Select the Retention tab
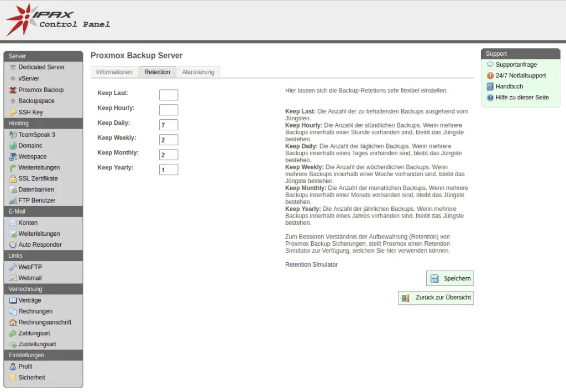Screen dimensions: 566x392 click(x=157, y=72)
